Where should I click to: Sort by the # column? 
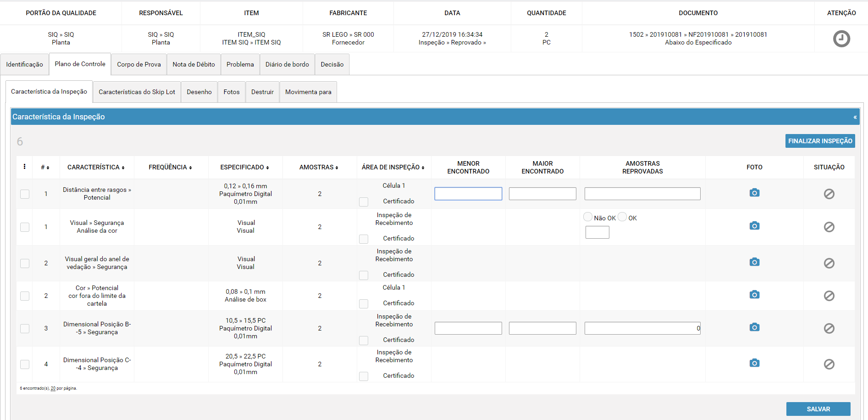pyautogui.click(x=45, y=168)
